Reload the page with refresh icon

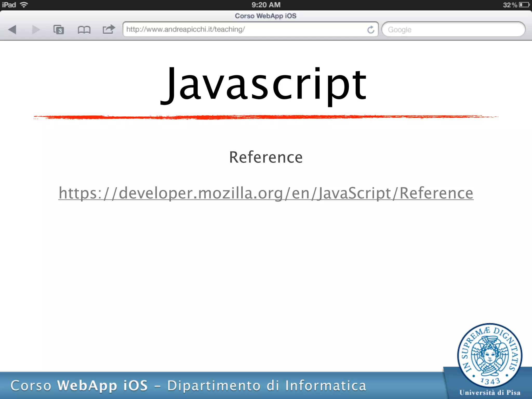(x=371, y=30)
